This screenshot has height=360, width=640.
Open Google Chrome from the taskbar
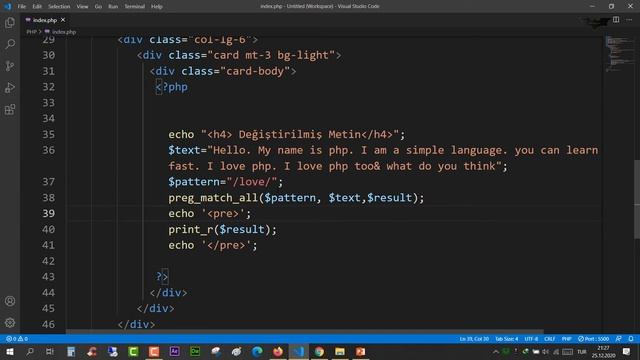pos(319,351)
